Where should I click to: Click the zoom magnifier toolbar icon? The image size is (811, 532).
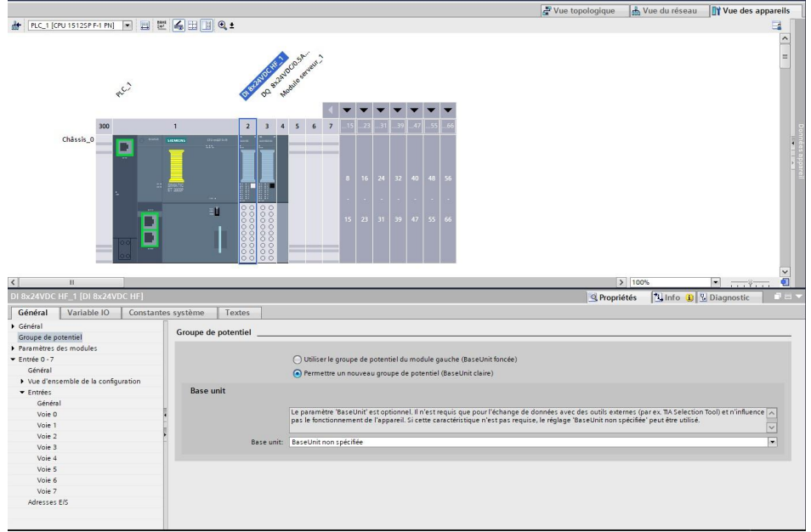click(x=223, y=25)
